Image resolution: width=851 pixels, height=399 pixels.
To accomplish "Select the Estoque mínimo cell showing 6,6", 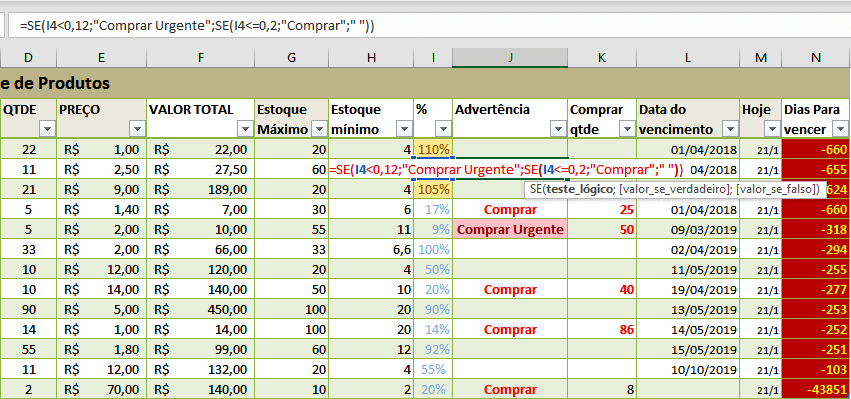I will (371, 250).
